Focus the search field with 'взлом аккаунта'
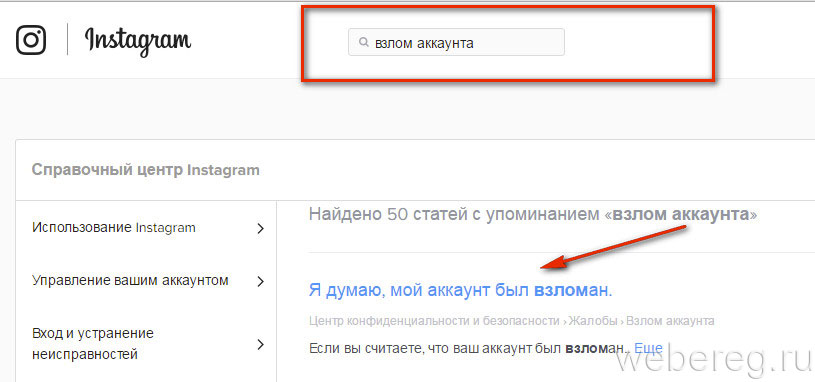Image resolution: width=815 pixels, height=382 pixels. click(456, 42)
